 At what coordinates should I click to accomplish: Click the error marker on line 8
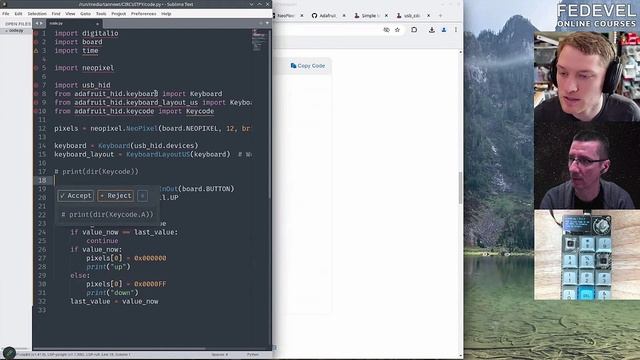tap(36, 94)
